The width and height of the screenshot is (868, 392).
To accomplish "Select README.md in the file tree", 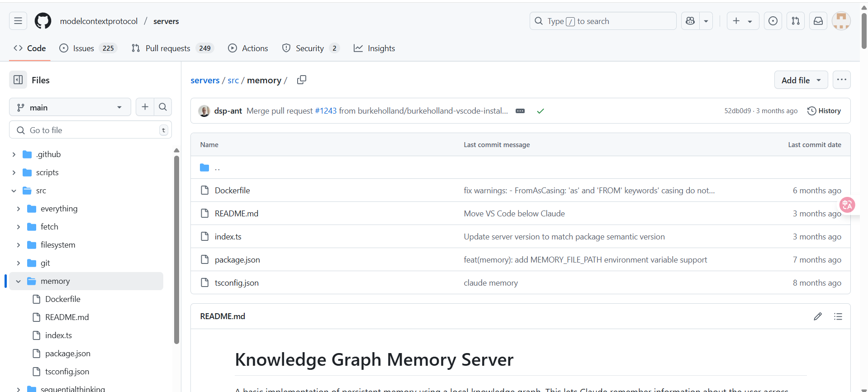I will 67,317.
